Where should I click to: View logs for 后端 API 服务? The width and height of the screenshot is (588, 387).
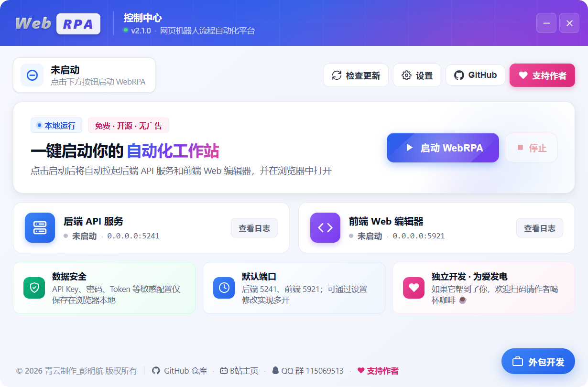pyautogui.click(x=254, y=228)
